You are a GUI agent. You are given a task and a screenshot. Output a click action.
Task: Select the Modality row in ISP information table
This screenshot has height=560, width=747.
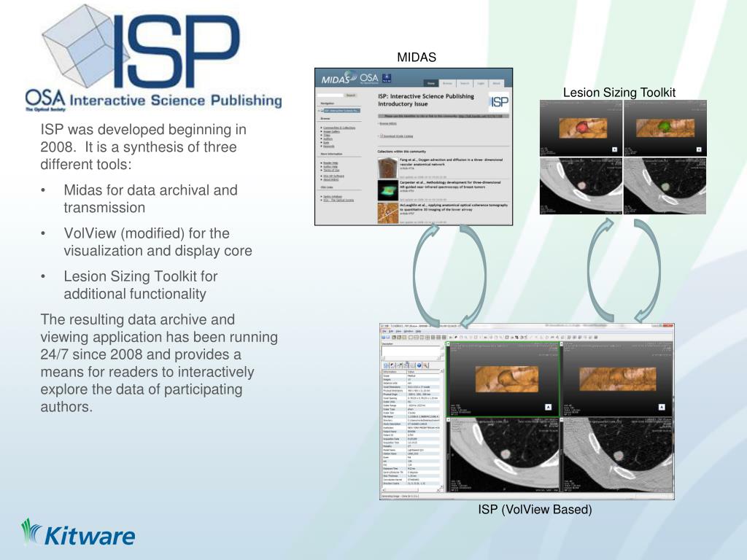(x=411, y=446)
